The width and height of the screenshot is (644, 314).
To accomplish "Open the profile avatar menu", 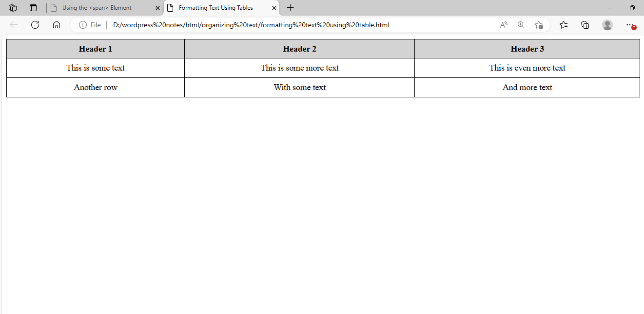I will [x=607, y=25].
